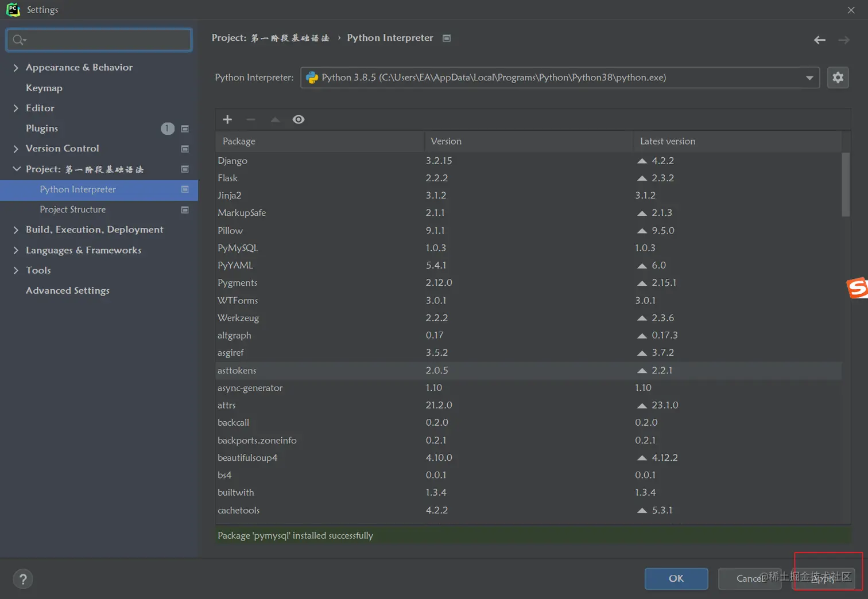Click the breadcrumb project settings icon
Image resolution: width=868 pixels, height=599 pixels.
click(x=447, y=38)
